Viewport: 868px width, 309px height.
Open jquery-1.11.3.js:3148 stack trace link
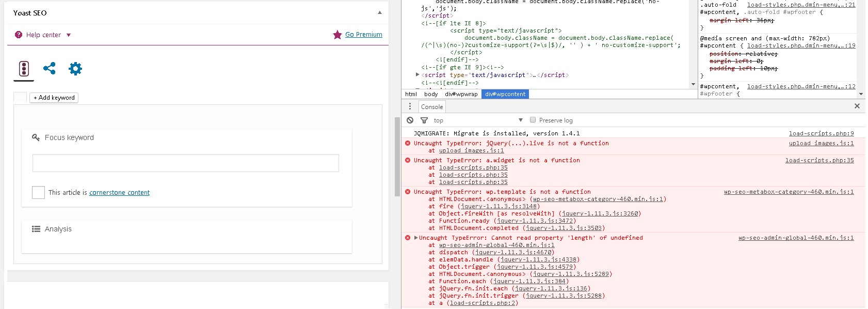(x=499, y=206)
